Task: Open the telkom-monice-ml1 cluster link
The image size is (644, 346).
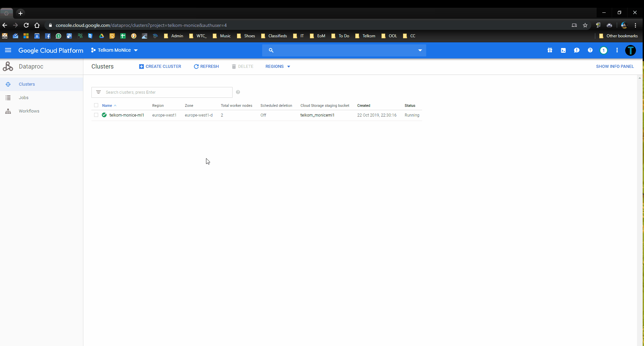Action: (127, 115)
